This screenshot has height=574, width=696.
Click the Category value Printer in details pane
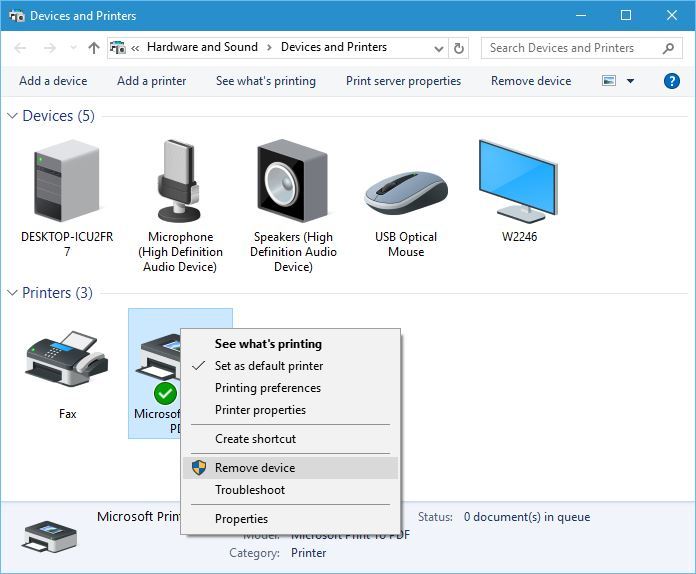(308, 553)
